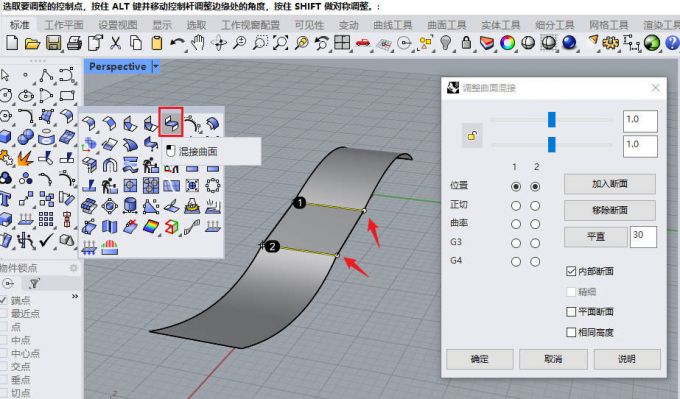Copy to clipboard from the toolbar

[136, 43]
